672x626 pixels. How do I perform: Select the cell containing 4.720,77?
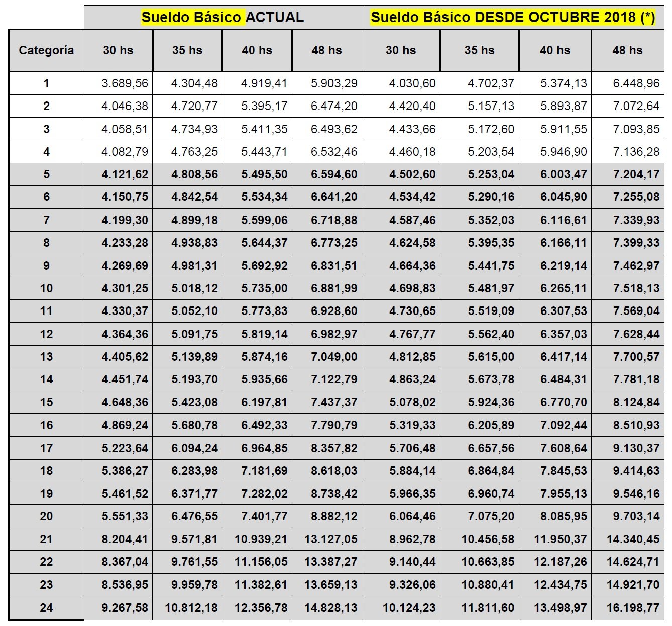194,106
